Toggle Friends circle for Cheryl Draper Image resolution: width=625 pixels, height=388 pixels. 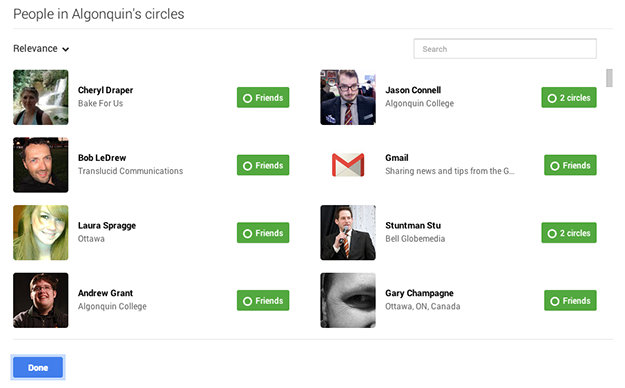263,97
